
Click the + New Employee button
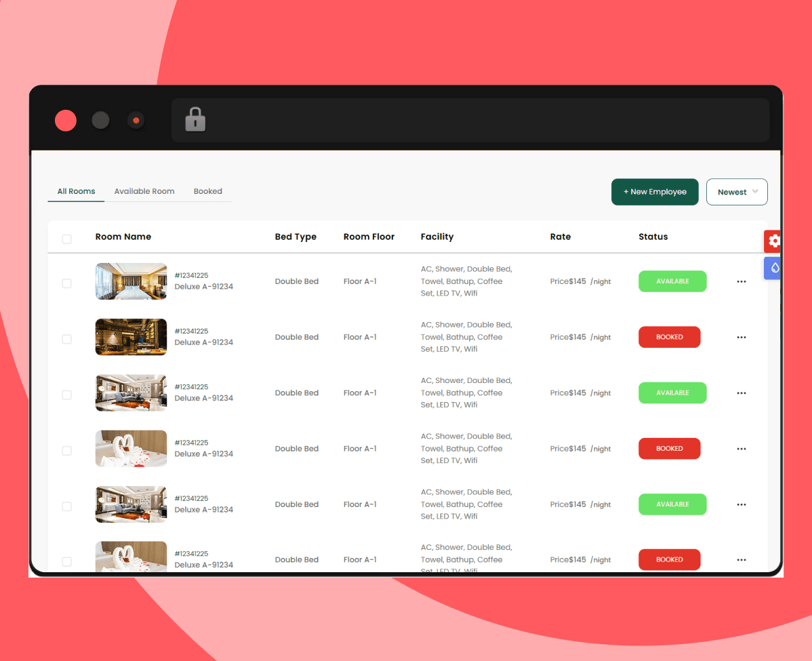coord(655,192)
